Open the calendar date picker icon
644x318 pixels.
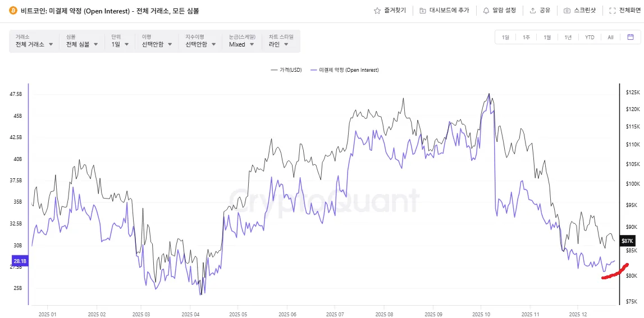click(x=631, y=37)
